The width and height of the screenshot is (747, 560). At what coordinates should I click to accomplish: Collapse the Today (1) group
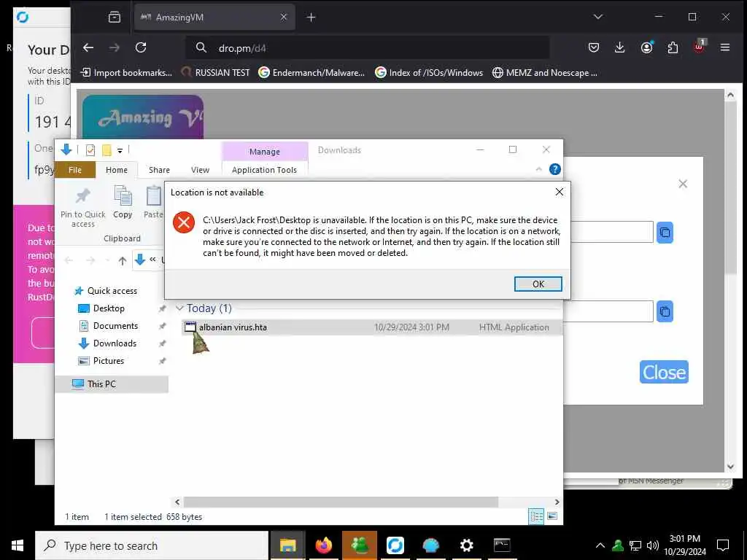(179, 308)
